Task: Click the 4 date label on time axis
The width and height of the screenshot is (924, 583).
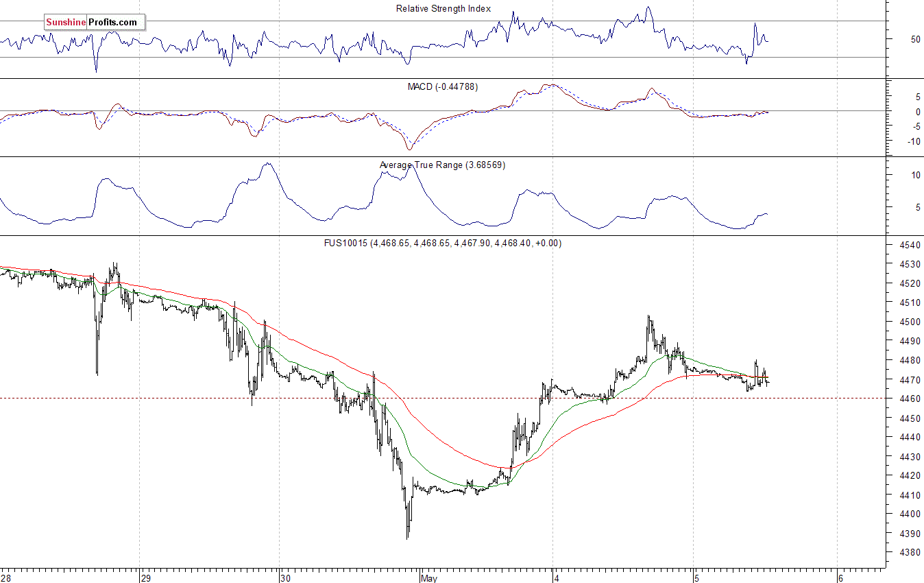Action: [557, 578]
